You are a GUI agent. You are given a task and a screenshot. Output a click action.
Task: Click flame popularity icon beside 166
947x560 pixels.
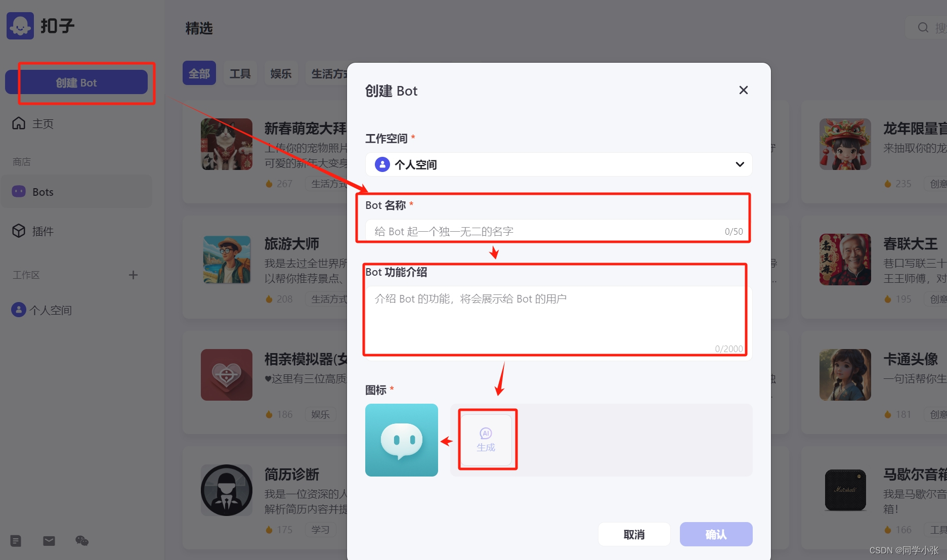pyautogui.click(x=888, y=530)
